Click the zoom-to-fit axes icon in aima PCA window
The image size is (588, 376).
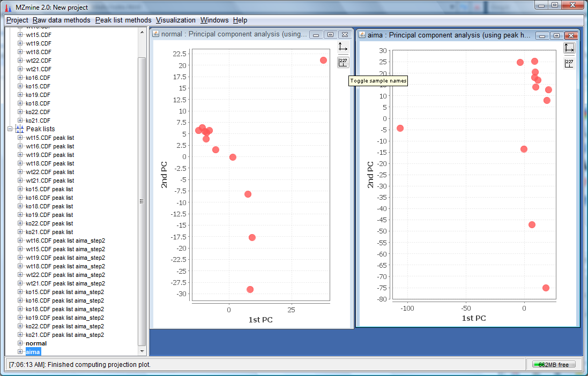[x=569, y=48]
